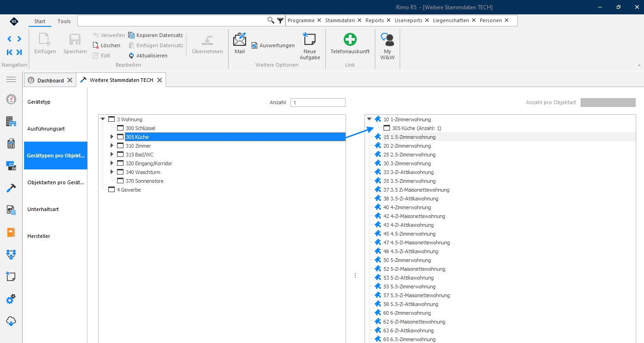Expand the 305 Küche node
Viewport: 644px width, 343px height.
tap(111, 137)
